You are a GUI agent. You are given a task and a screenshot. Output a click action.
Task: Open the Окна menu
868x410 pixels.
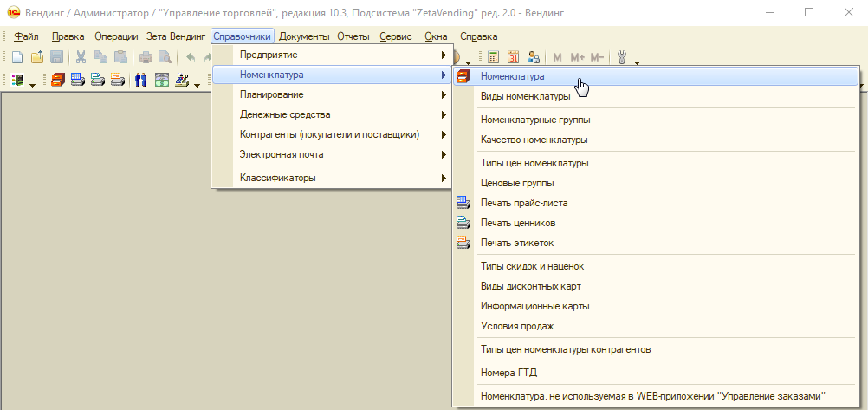(x=436, y=36)
